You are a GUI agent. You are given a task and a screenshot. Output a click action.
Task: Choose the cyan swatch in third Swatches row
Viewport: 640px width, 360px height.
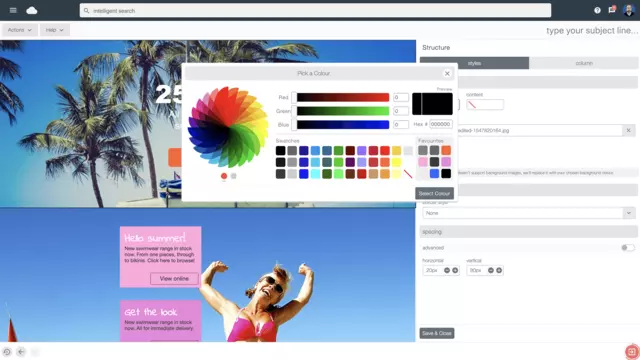tap(315, 174)
